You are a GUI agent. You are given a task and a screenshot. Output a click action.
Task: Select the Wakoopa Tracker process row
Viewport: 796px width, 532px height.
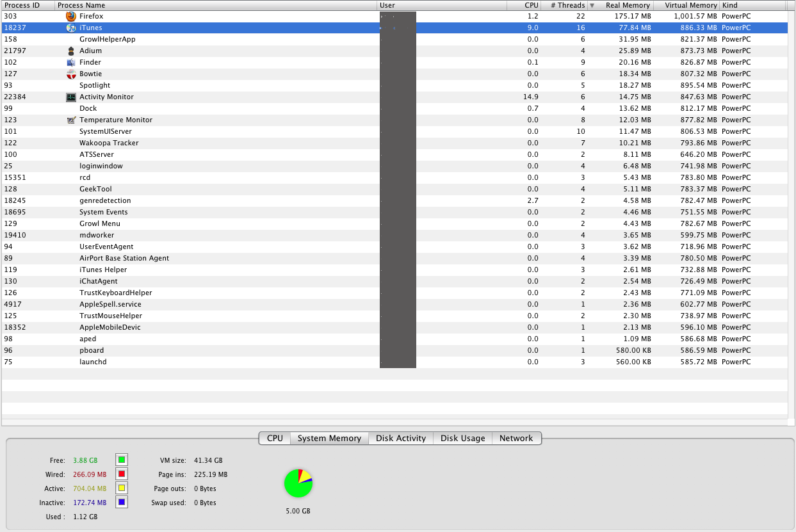point(394,143)
